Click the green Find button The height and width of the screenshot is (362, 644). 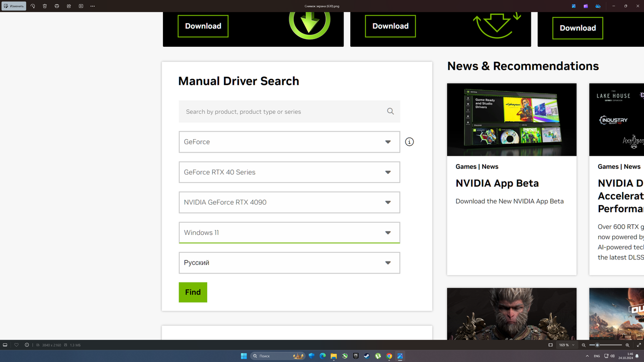(193, 292)
